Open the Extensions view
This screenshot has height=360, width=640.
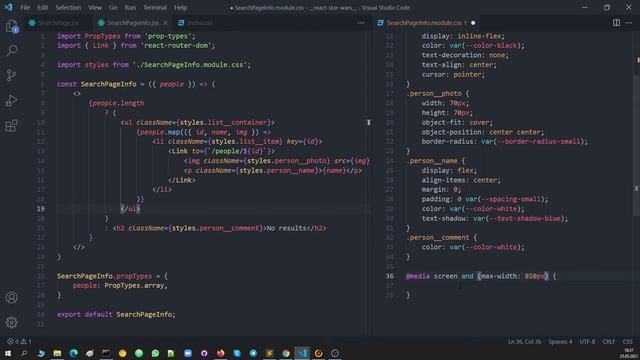pos(12,125)
